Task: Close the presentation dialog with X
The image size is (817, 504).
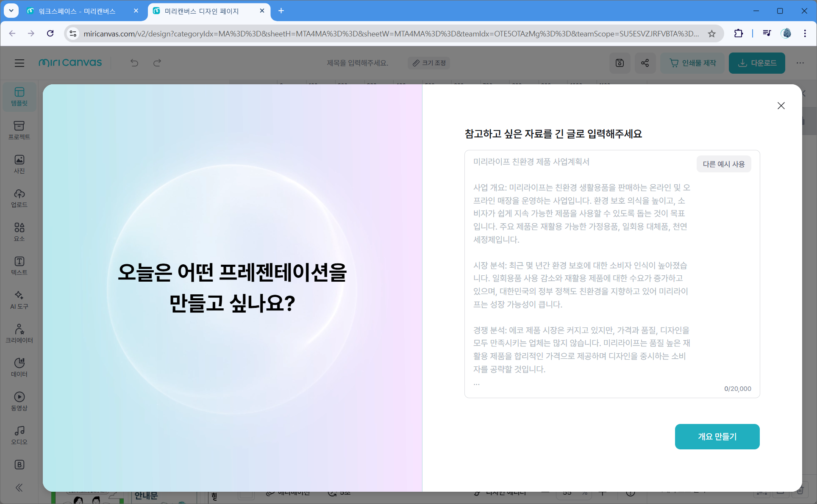Action: point(781,106)
